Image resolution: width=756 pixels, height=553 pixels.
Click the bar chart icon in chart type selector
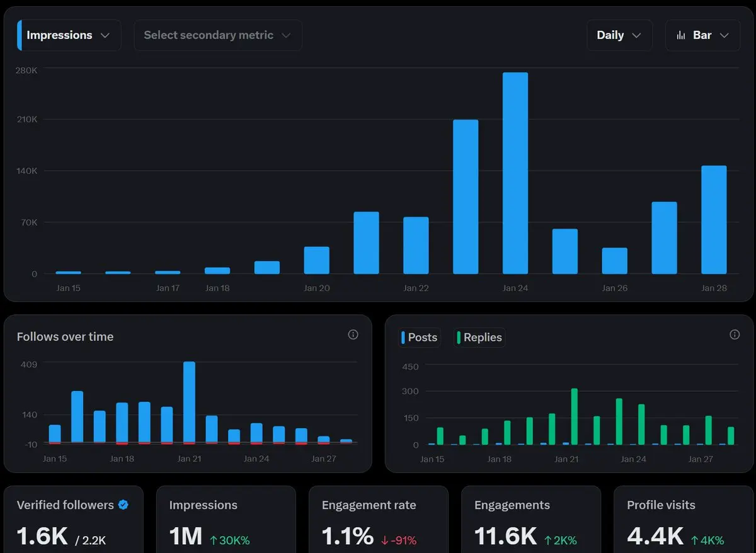681,35
